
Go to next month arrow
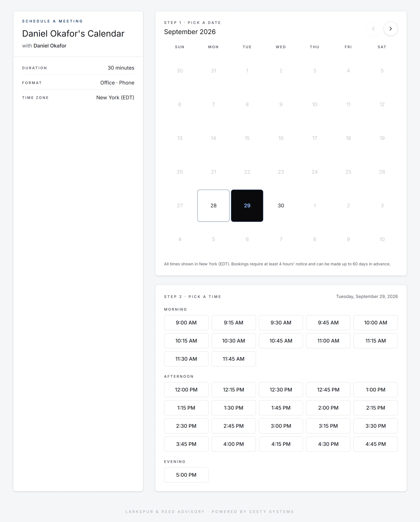coord(390,29)
